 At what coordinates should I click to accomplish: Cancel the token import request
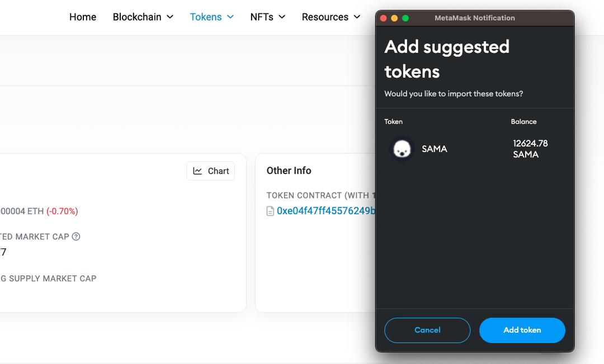(427, 330)
